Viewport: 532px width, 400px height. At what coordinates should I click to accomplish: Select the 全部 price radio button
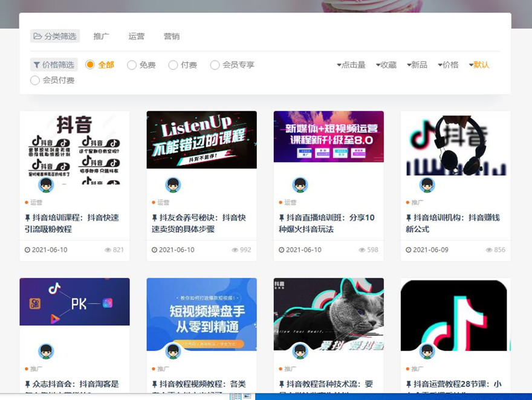pos(90,65)
